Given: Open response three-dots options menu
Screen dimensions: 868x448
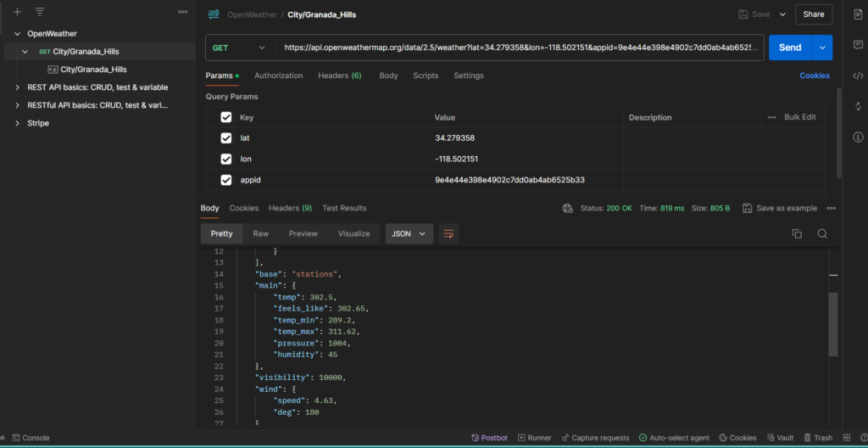Looking at the screenshot, I should 831,208.
